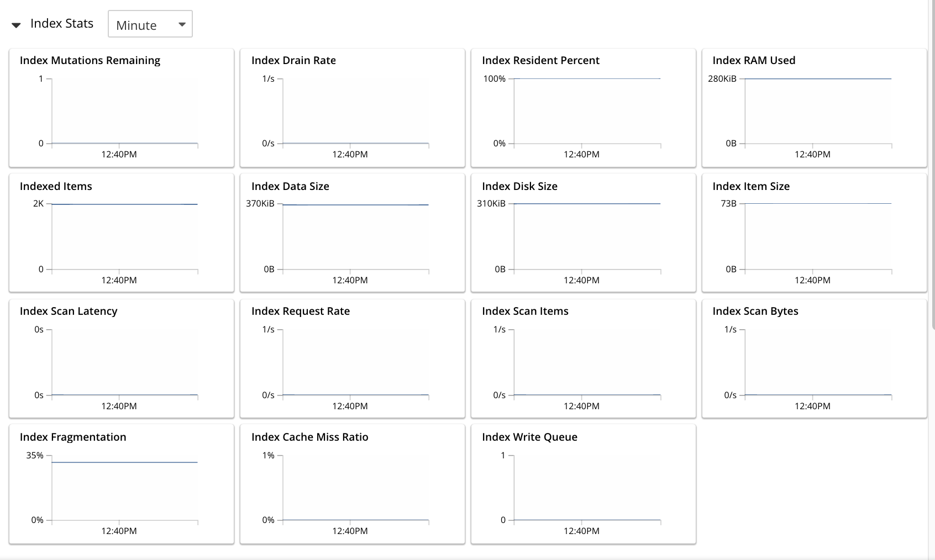Open the Index Mutations Remaining chart
Viewport: 935px width, 560px height.
click(121, 108)
